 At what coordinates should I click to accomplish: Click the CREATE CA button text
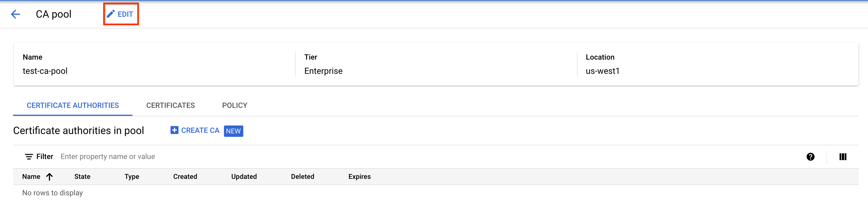(x=200, y=130)
